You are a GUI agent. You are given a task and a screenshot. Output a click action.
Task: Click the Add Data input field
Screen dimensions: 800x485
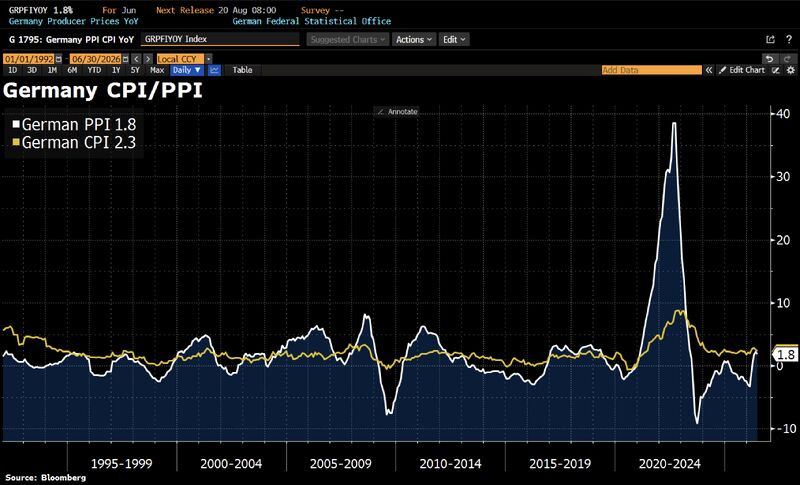652,70
